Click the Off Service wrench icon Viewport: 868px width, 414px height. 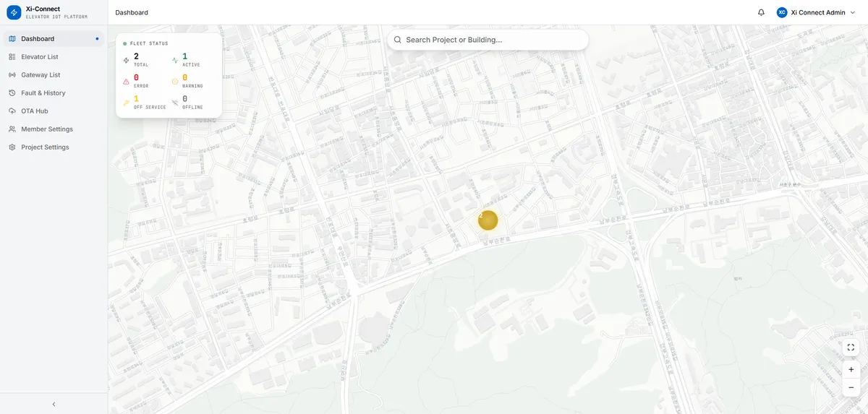point(127,103)
